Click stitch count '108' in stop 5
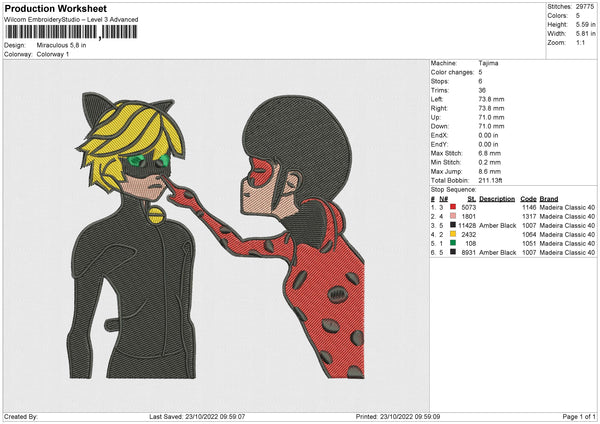 (471, 244)
